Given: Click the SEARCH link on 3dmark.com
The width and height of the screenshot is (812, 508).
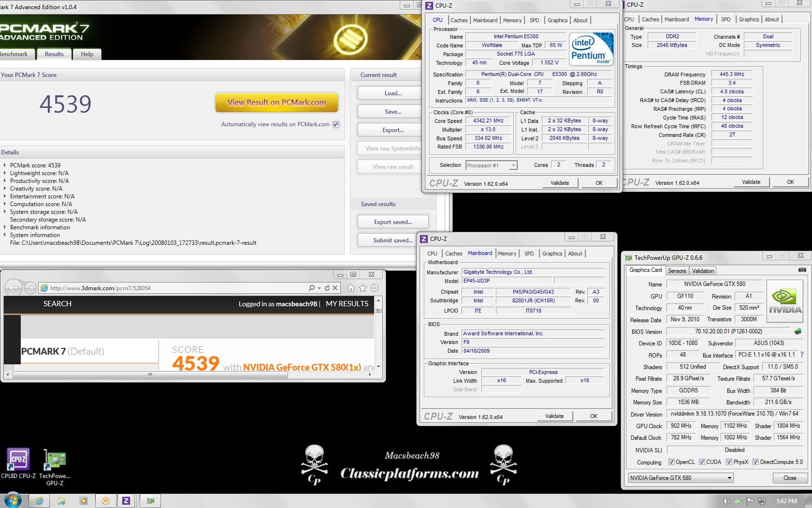Looking at the screenshot, I should 57,304.
